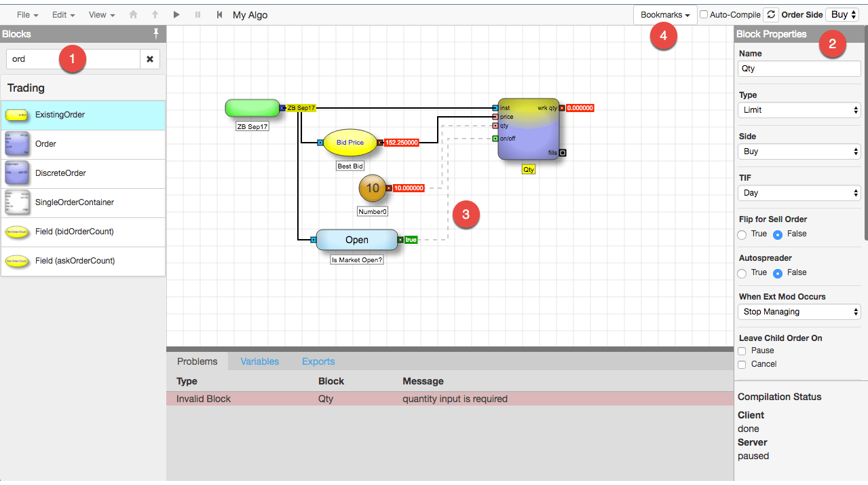The width and height of the screenshot is (868, 485).
Task: Select the Open market state block
Action: click(357, 240)
